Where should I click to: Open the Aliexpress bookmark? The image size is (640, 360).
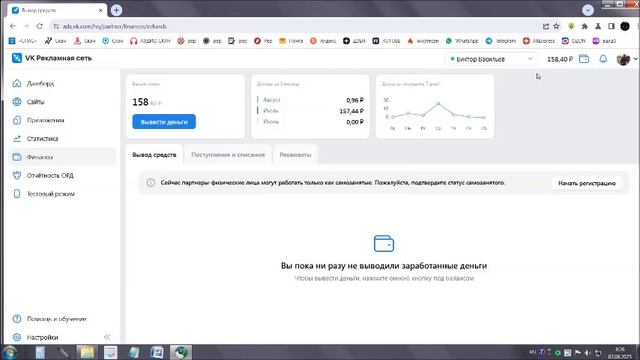pos(539,41)
